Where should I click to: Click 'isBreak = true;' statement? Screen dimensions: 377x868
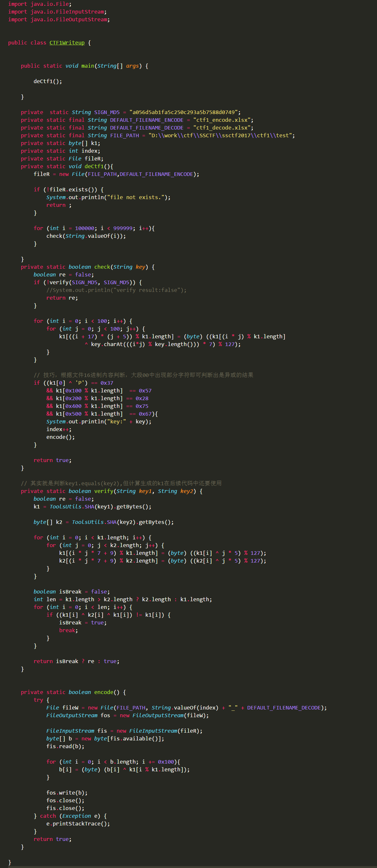pyautogui.click(x=83, y=623)
